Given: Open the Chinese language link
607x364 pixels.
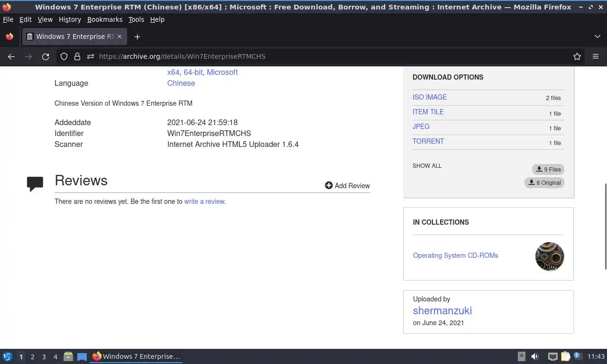Looking at the screenshot, I should coord(181,83).
